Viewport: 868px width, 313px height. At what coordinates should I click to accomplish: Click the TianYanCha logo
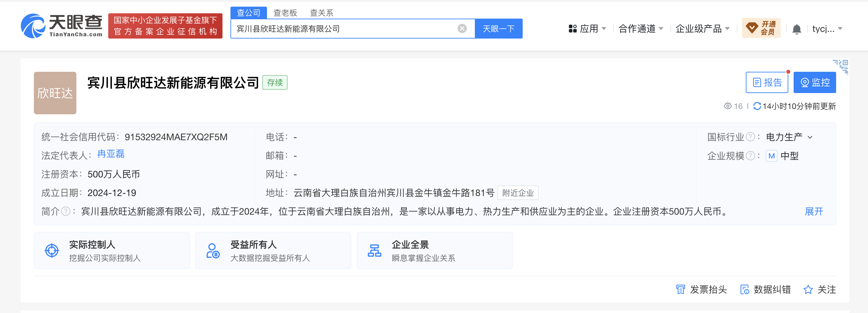point(62,26)
